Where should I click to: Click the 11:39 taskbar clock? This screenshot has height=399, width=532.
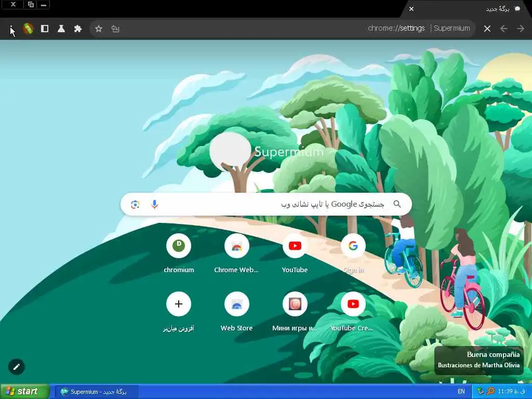coord(511,392)
